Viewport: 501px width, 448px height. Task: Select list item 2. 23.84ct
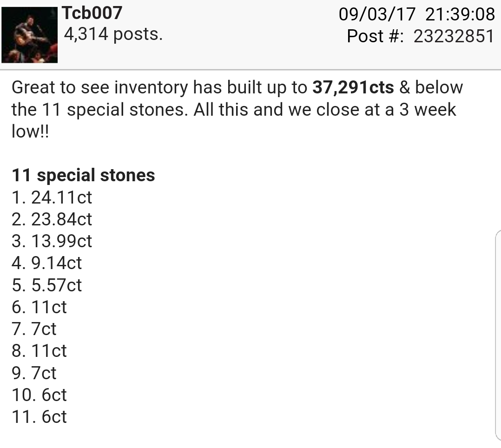52,219
